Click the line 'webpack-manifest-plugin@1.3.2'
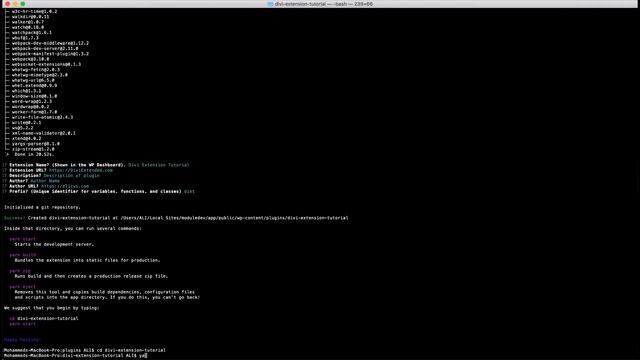The image size is (640, 360). 50,54
